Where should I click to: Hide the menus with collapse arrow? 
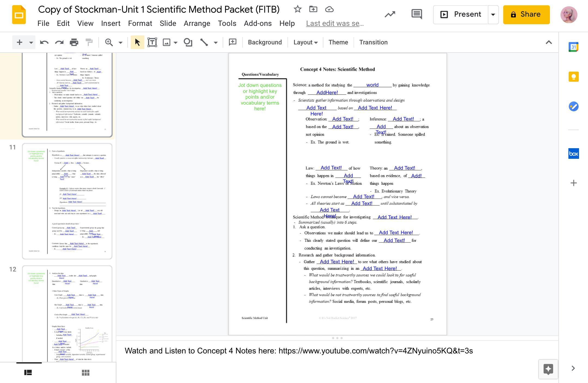coord(549,42)
